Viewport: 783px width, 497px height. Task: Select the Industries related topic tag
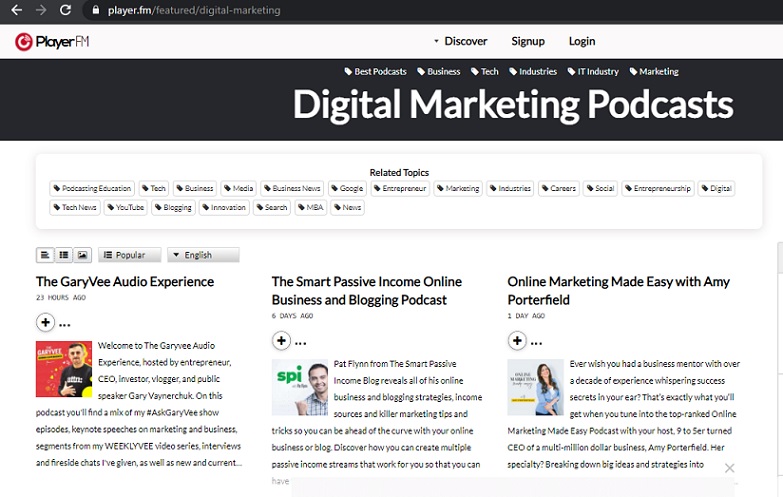(x=510, y=188)
